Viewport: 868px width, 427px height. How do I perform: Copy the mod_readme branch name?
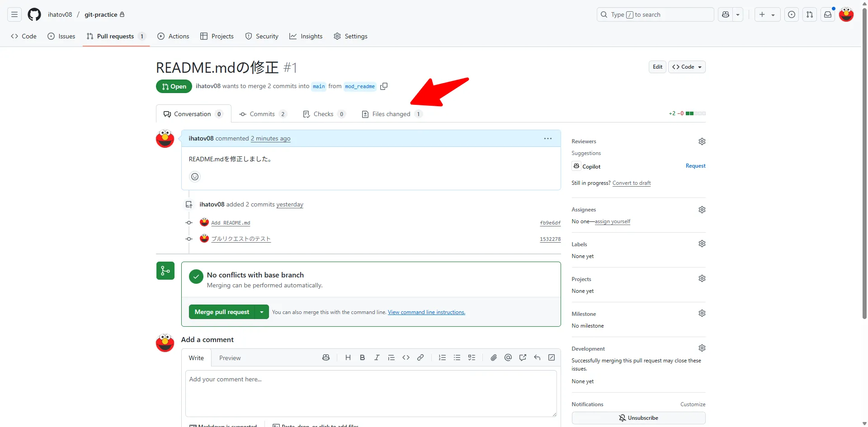tap(384, 86)
